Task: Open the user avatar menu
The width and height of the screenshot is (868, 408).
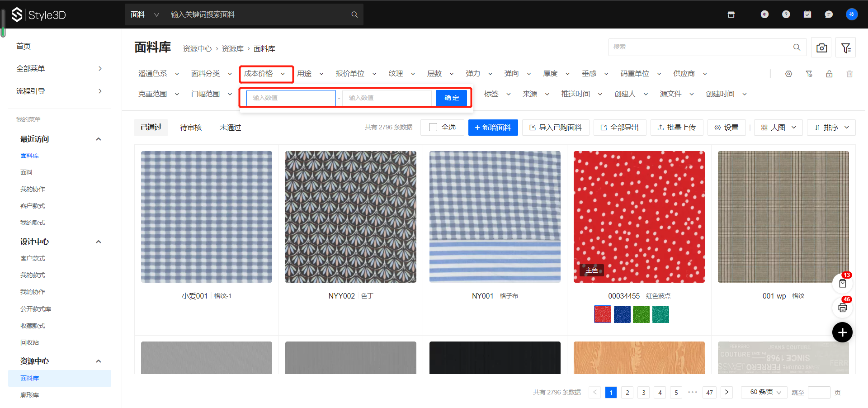Action: point(852,14)
